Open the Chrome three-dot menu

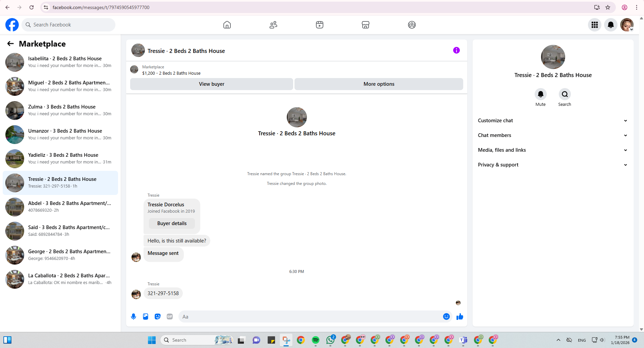click(637, 7)
